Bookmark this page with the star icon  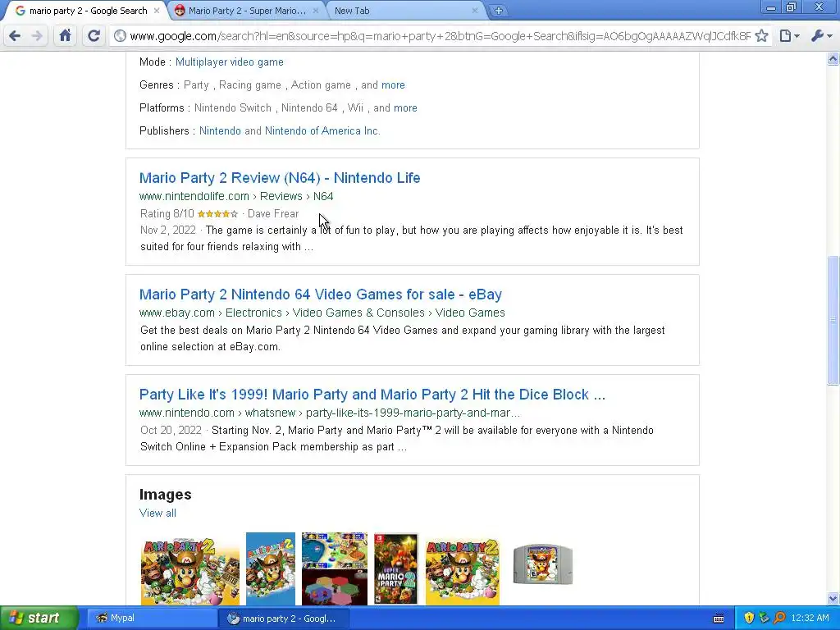[x=761, y=36]
